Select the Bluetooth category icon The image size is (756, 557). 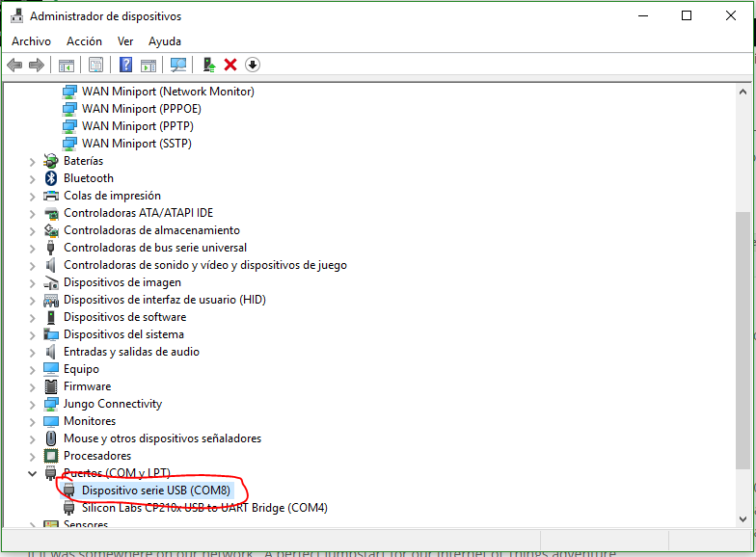click(x=50, y=178)
